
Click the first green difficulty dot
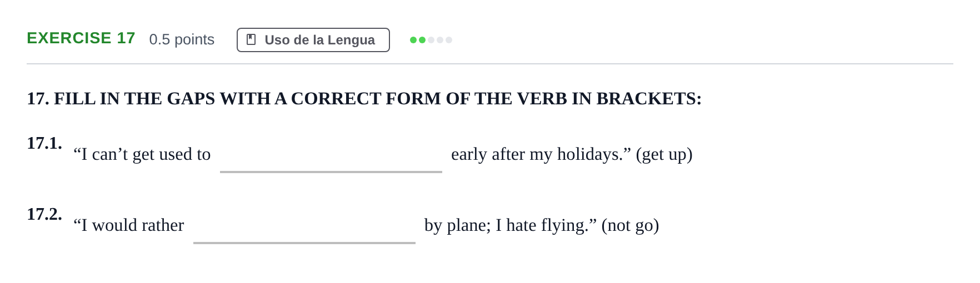point(413,40)
